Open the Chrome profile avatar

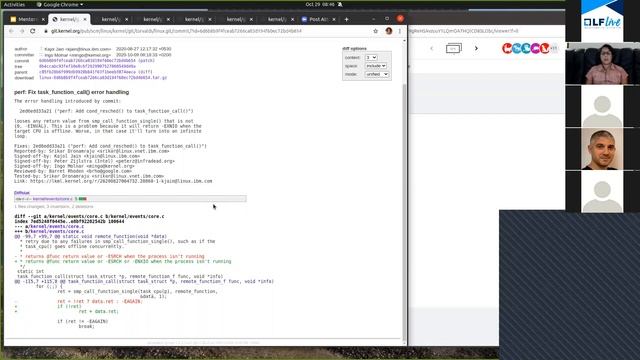point(389,31)
